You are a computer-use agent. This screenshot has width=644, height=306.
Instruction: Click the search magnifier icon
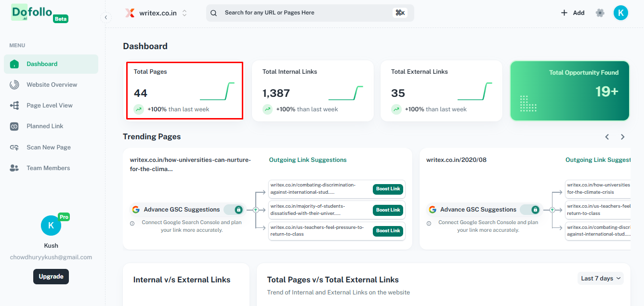pyautogui.click(x=214, y=13)
